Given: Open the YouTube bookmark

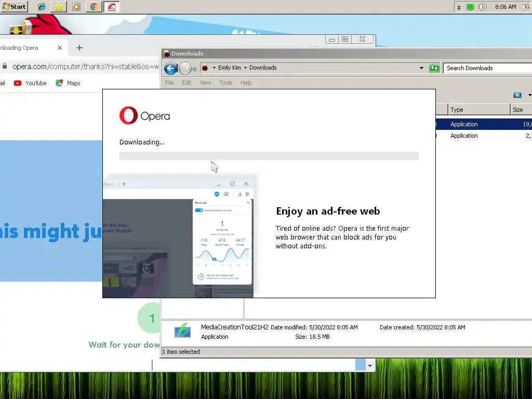Looking at the screenshot, I should coord(30,83).
